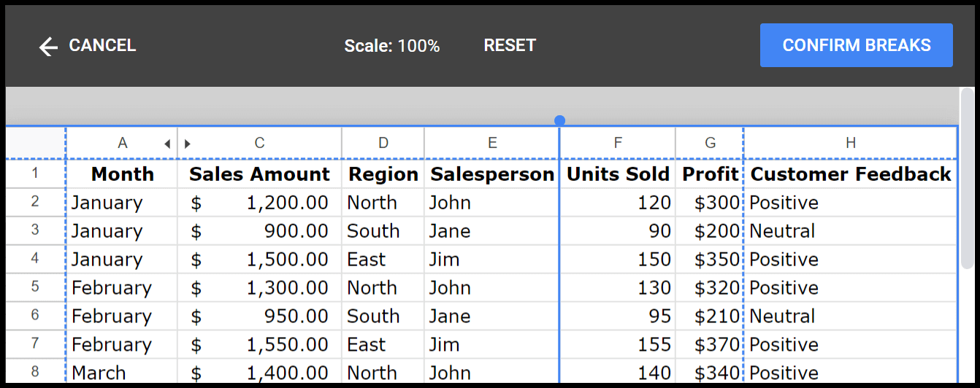Select row 7 header

pyautogui.click(x=35, y=344)
